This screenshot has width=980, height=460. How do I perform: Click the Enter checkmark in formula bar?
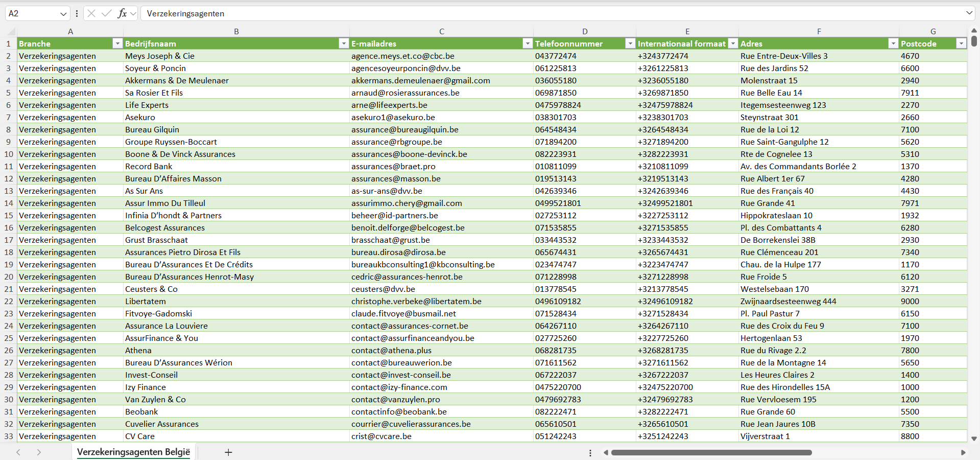click(106, 13)
